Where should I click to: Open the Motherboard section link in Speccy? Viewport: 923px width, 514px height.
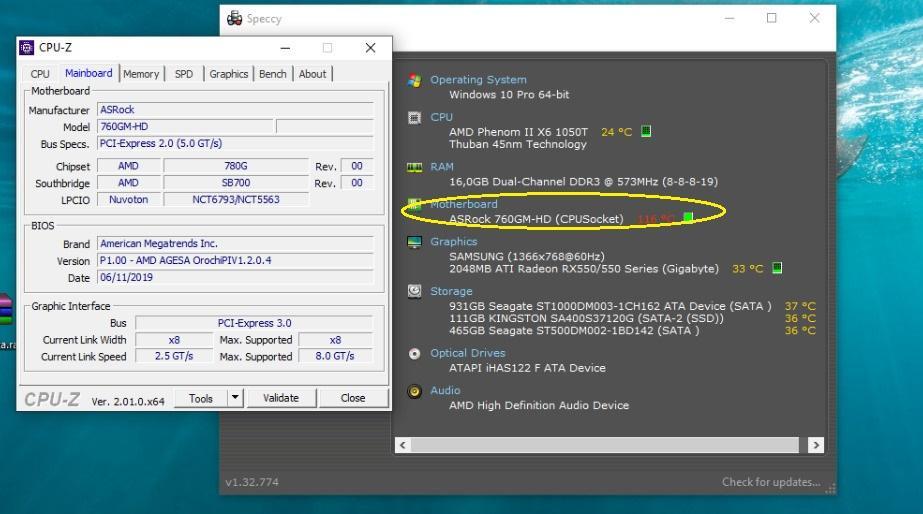464,204
